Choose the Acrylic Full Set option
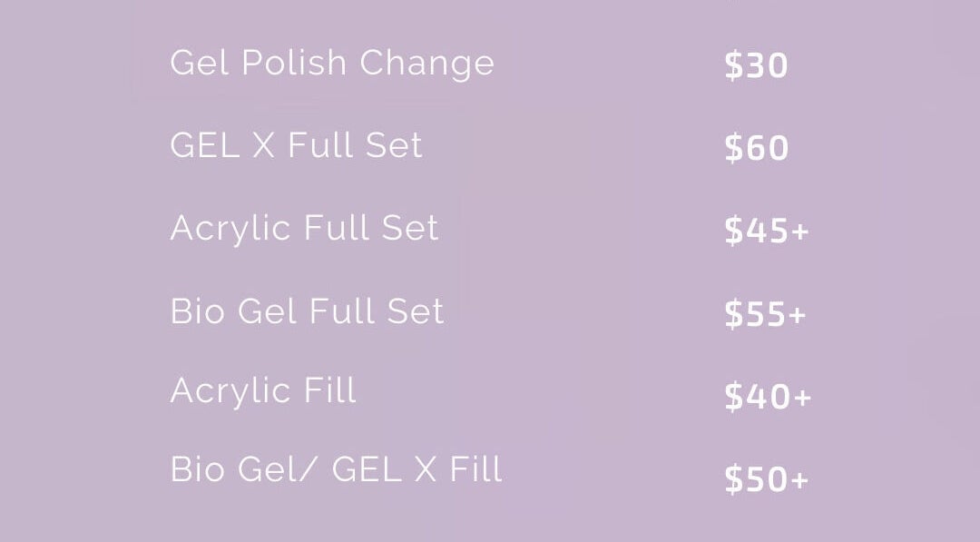This screenshot has height=542, width=980. coord(304,228)
